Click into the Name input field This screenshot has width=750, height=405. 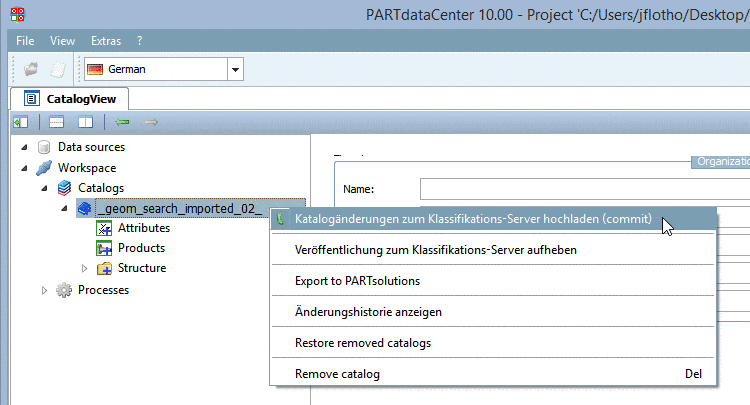[x=585, y=189]
